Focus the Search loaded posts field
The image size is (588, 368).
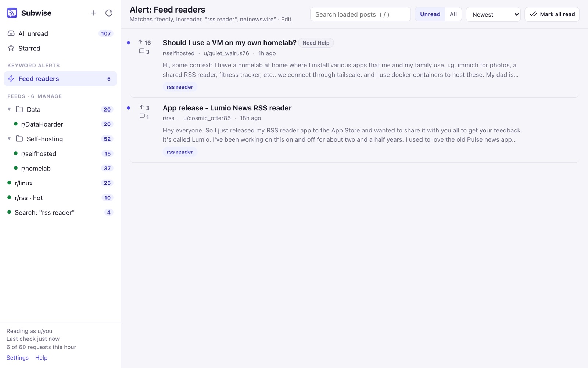[360, 14]
